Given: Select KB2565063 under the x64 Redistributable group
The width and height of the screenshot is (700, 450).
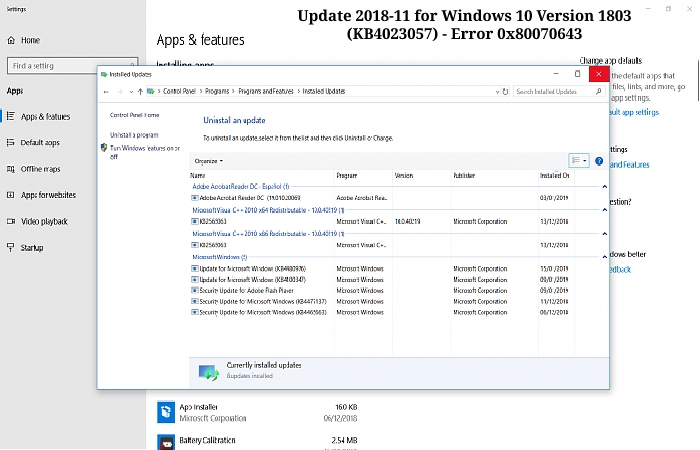Looking at the screenshot, I should pyautogui.click(x=380, y=221).
